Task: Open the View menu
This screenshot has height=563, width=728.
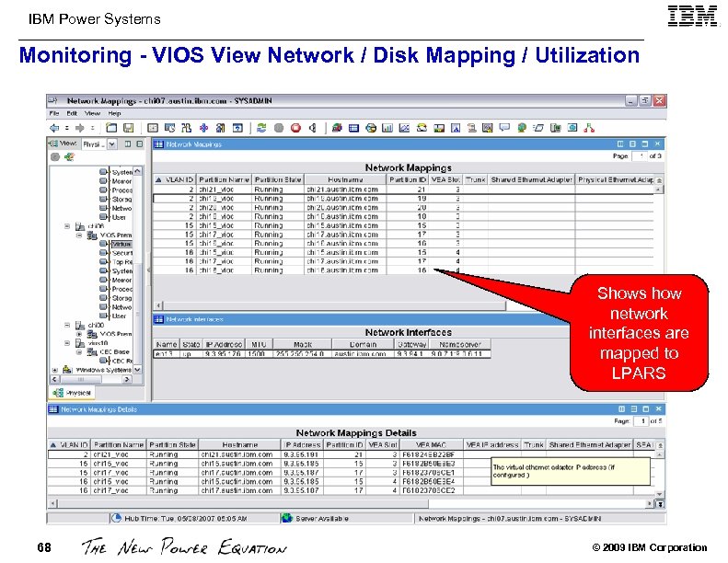Action: click(x=92, y=113)
